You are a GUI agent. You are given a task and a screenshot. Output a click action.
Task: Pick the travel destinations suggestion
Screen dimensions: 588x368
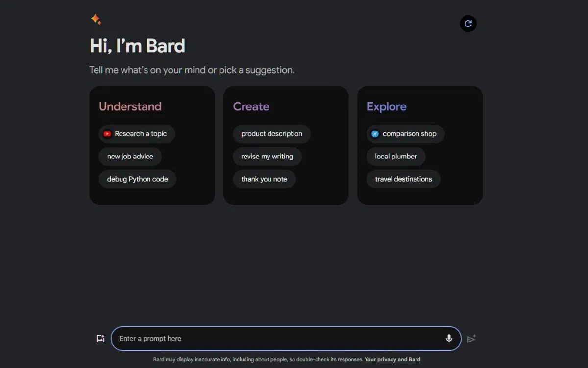[x=403, y=179]
